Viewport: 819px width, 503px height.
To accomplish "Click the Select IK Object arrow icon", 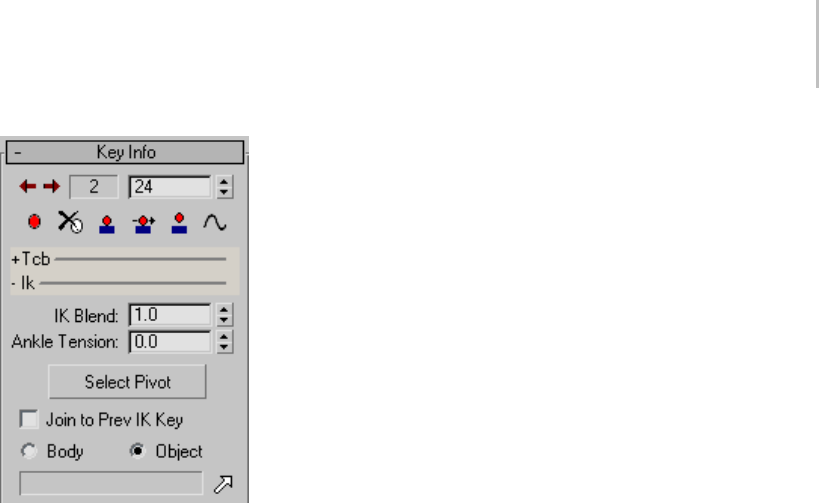I will (x=223, y=484).
